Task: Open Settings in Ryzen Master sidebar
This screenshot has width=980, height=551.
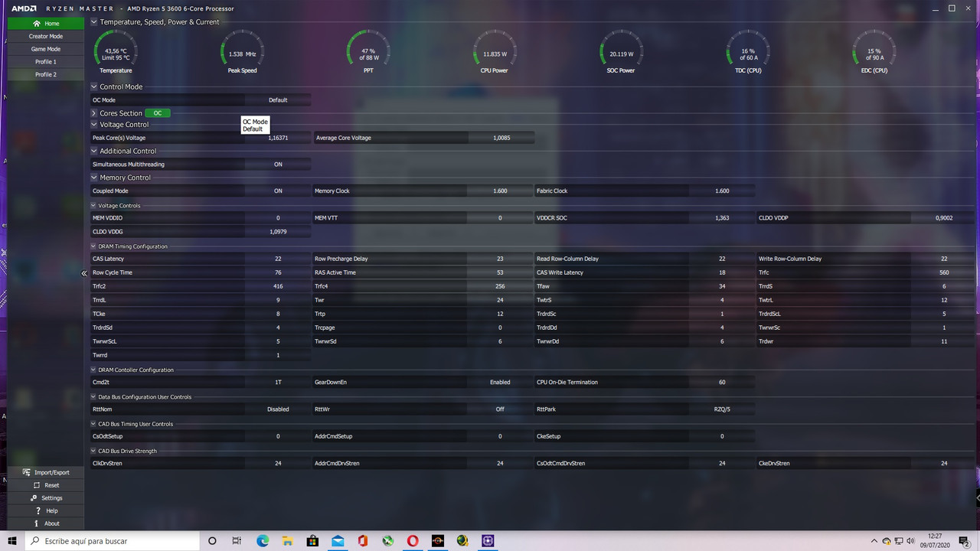Action: [46, 498]
